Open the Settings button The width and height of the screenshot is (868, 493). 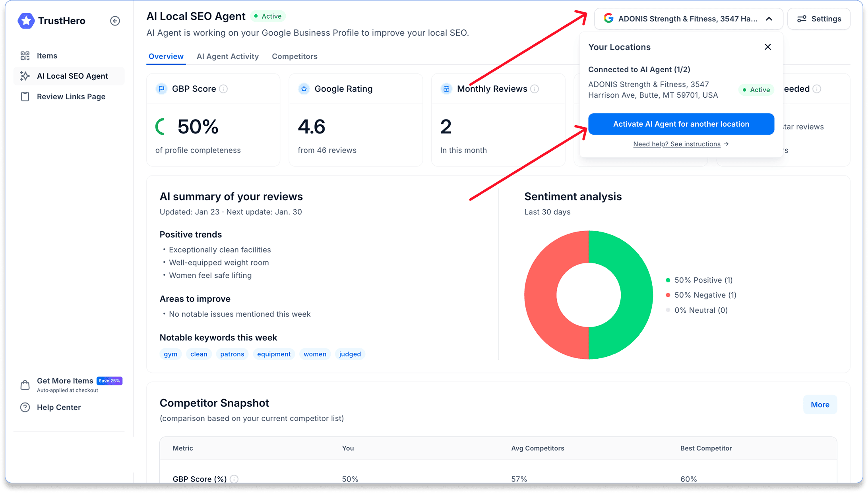[x=819, y=19]
